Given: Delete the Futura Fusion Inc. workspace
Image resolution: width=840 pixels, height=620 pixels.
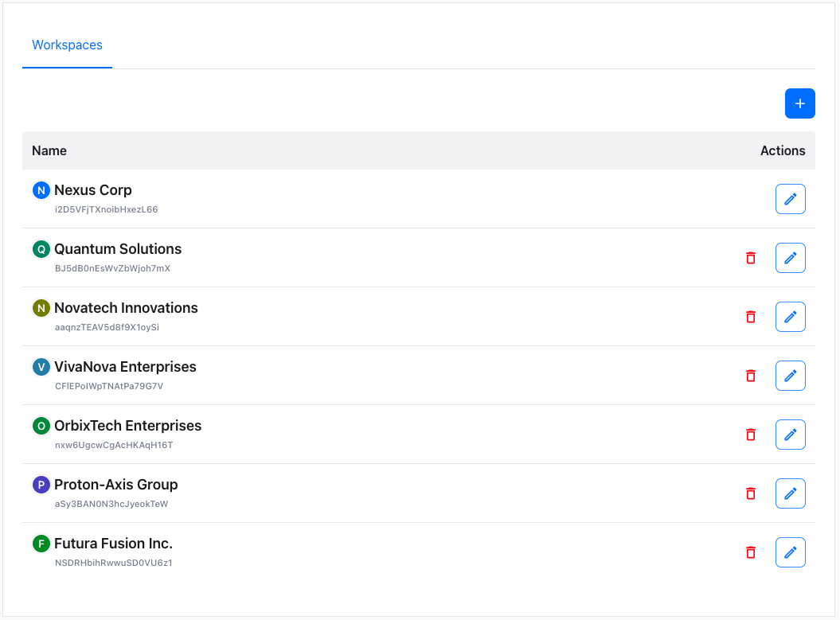Looking at the screenshot, I should click(750, 552).
